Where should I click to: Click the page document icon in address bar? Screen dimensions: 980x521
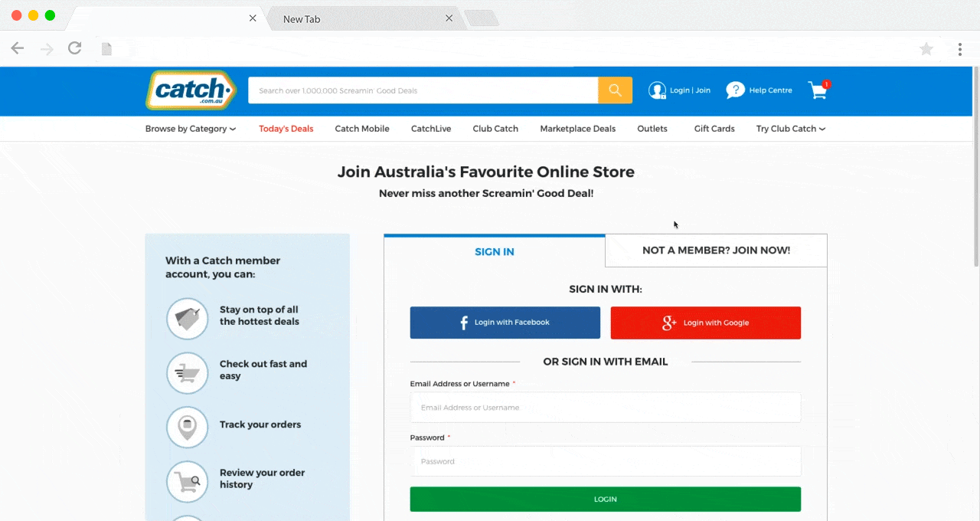point(107,49)
